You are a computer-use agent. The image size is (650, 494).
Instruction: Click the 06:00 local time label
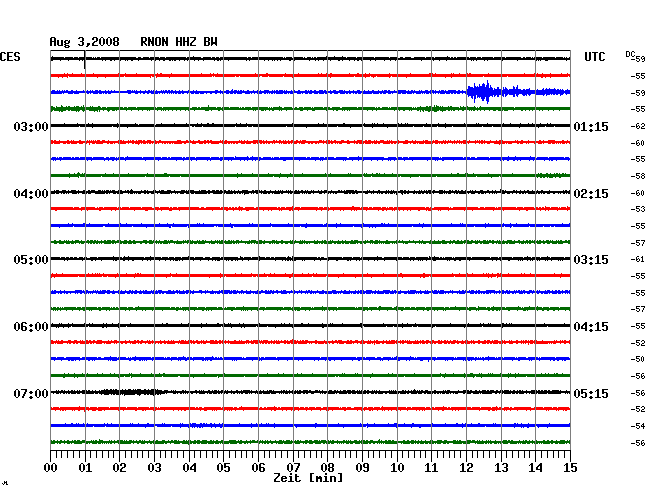click(31, 327)
